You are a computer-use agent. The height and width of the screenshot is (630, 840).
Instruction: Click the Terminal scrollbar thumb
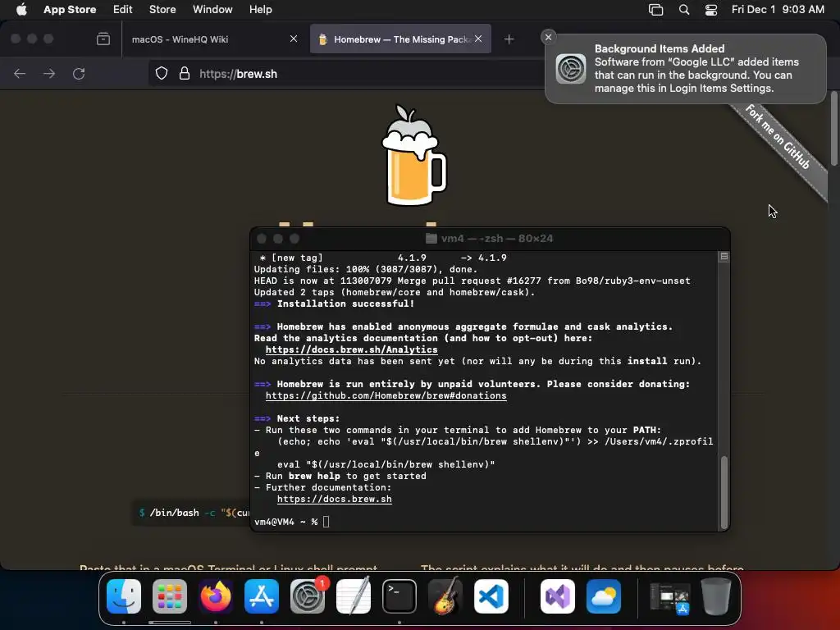click(x=724, y=492)
